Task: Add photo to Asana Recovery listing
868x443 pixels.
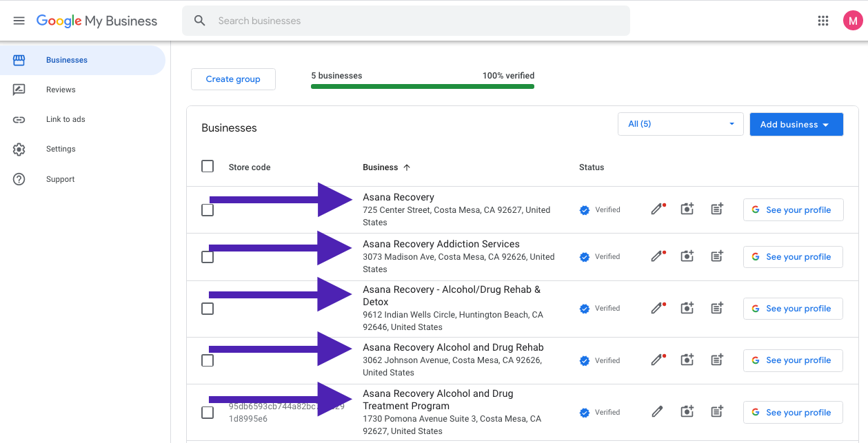Action: (687, 209)
